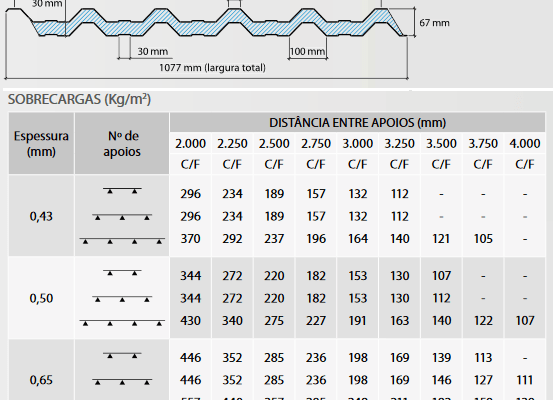Click the SOBRECARGAS (Kg/m²) heading

tap(79, 99)
